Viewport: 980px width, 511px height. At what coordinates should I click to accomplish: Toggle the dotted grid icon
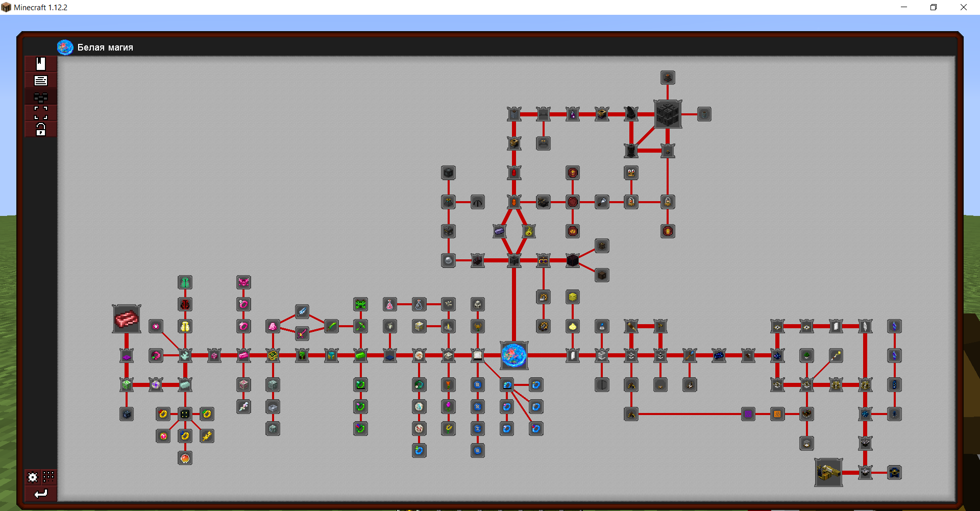coord(48,477)
